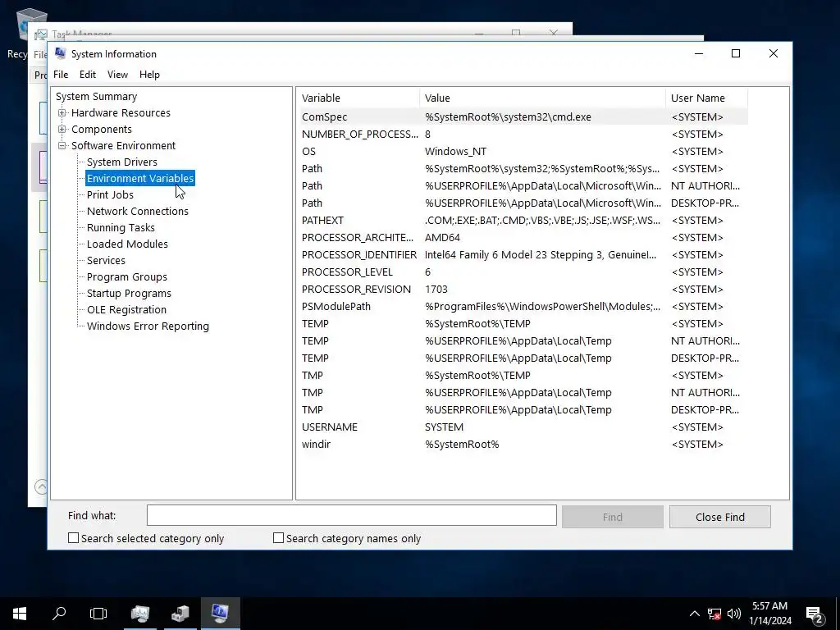Click Hardware Resources label

(x=121, y=112)
